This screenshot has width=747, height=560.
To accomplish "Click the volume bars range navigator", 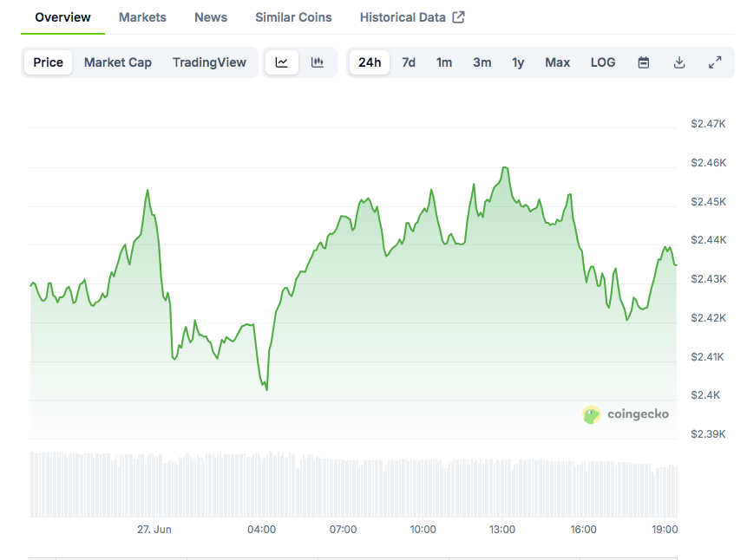I will point(353,484).
